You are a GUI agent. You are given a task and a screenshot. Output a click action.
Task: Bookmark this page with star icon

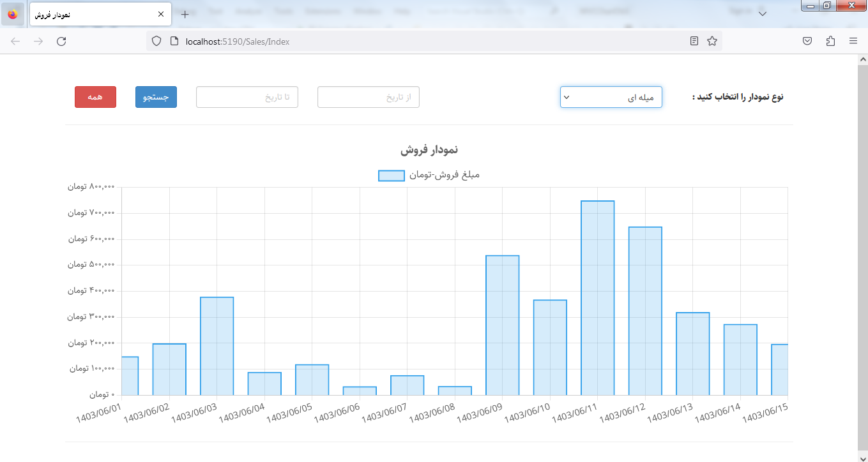(x=712, y=41)
